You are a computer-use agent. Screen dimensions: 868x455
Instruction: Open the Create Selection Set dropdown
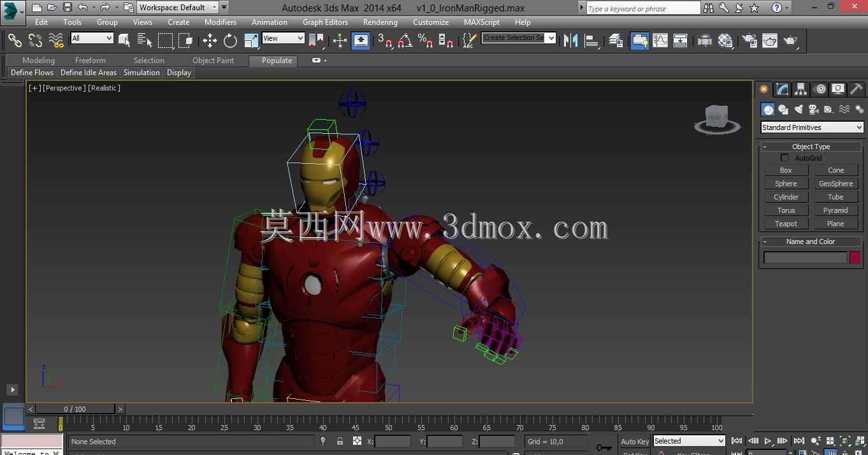point(519,38)
